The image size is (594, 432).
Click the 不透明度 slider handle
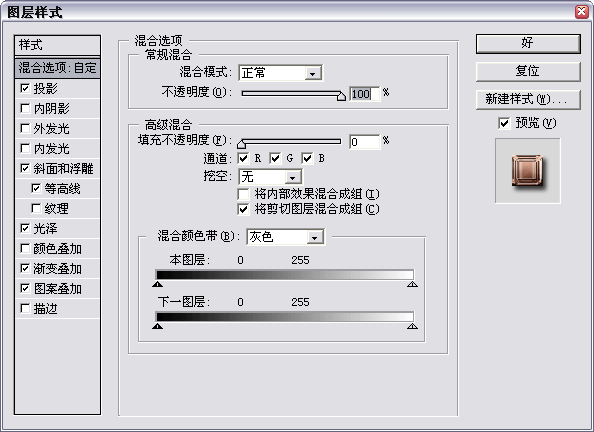(x=341, y=96)
